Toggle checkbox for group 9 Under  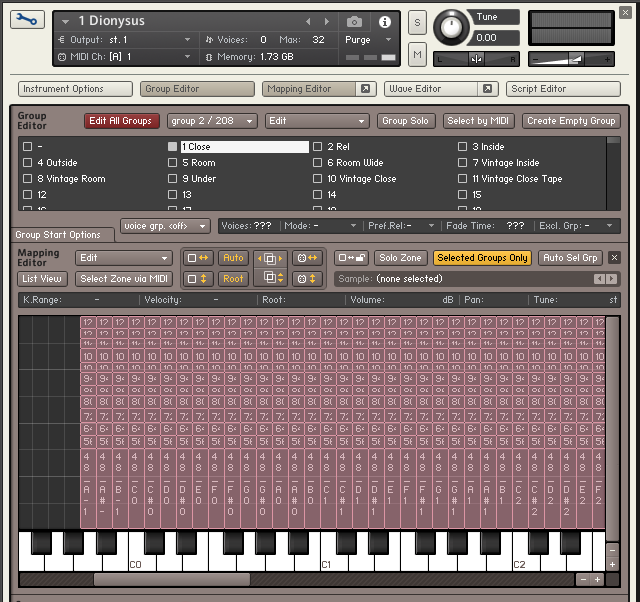(x=172, y=178)
